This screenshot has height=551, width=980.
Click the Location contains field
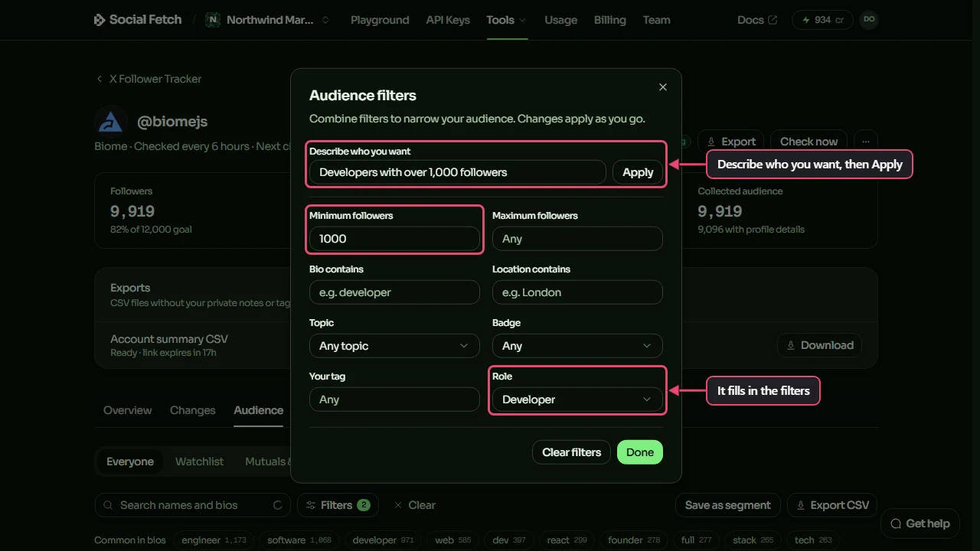(577, 292)
